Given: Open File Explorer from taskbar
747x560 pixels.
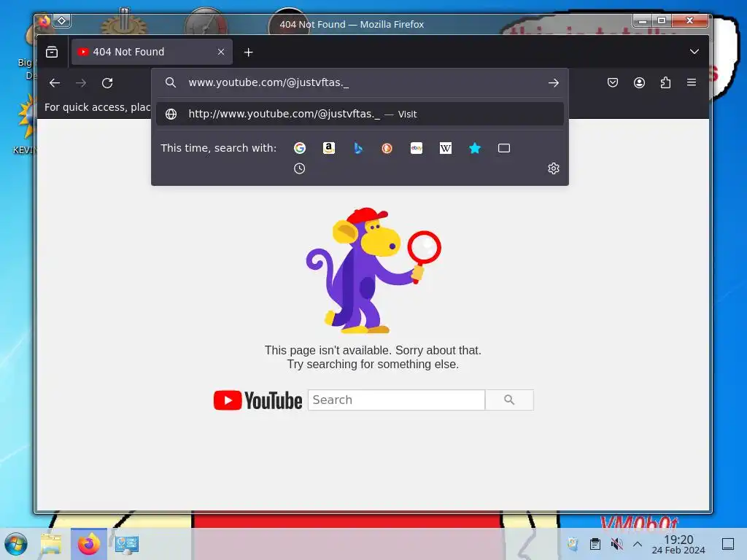Looking at the screenshot, I should pyautogui.click(x=51, y=544).
